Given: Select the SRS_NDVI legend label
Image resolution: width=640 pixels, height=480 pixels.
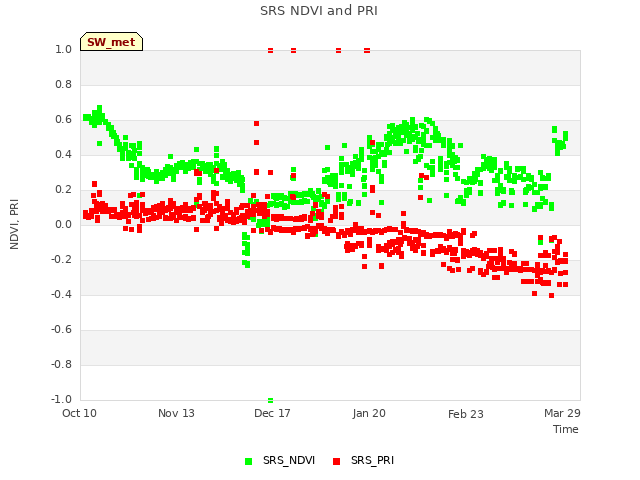Looking at the screenshot, I should pos(289,460).
